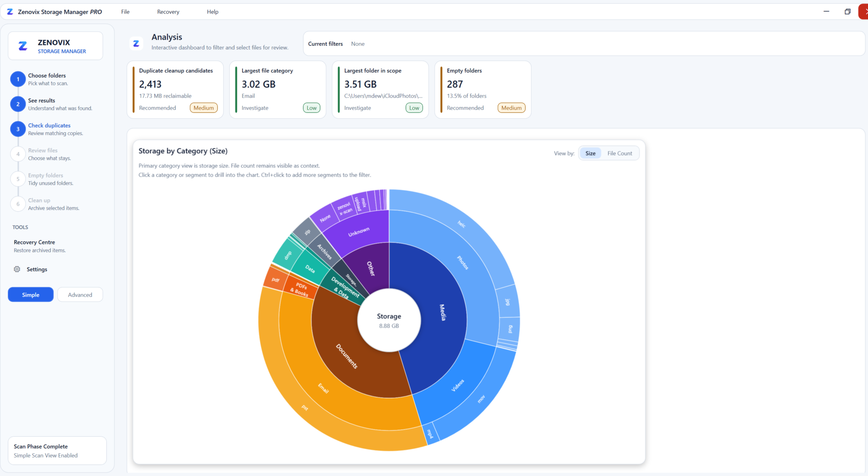
Task: Drill into the Media chart segment
Action: pyautogui.click(x=442, y=312)
